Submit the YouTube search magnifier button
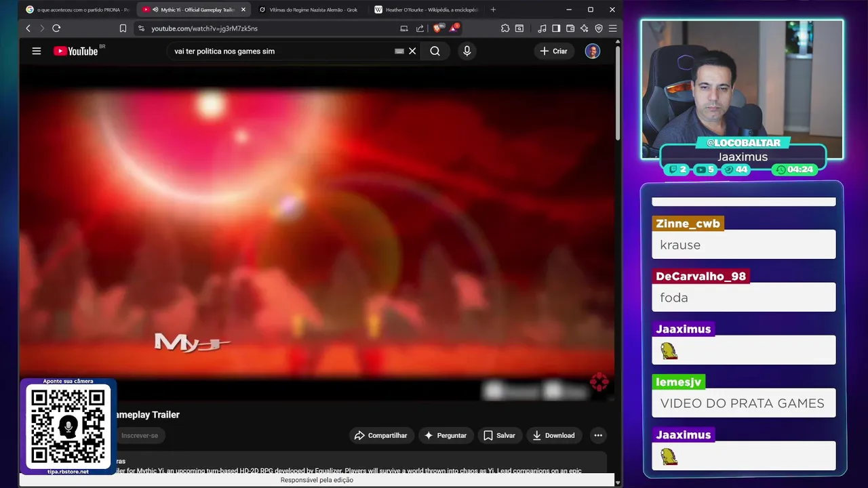 click(435, 51)
